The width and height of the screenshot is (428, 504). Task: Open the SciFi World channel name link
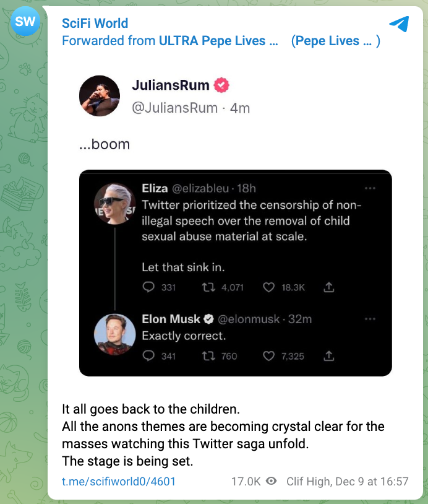click(x=95, y=24)
